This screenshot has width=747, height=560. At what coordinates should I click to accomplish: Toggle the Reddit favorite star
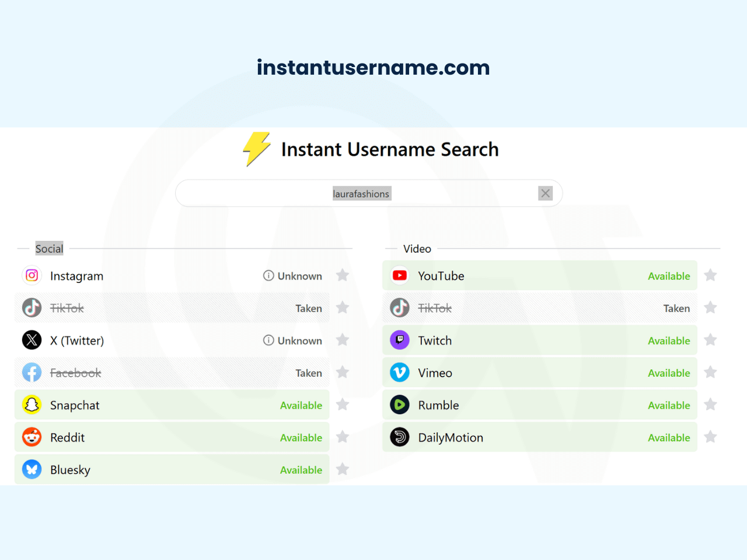[343, 437]
